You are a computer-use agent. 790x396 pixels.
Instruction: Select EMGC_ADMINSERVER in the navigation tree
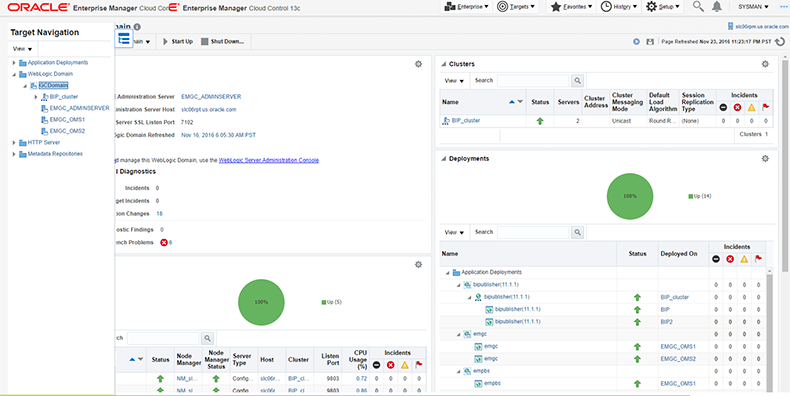coord(80,108)
